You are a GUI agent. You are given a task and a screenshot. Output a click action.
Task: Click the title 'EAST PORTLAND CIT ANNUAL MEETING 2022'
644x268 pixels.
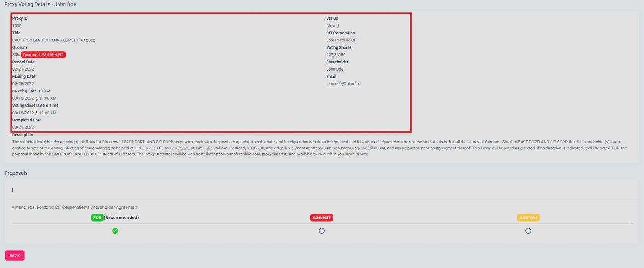[54, 40]
